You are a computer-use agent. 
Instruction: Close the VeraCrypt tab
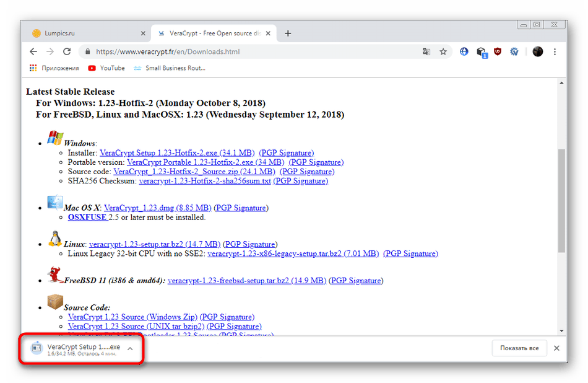tap(268, 33)
